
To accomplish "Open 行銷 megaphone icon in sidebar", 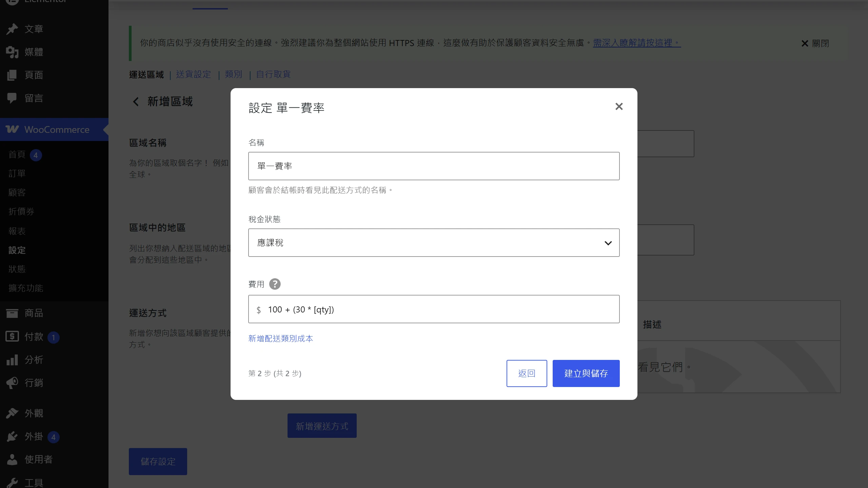I will click(x=12, y=383).
